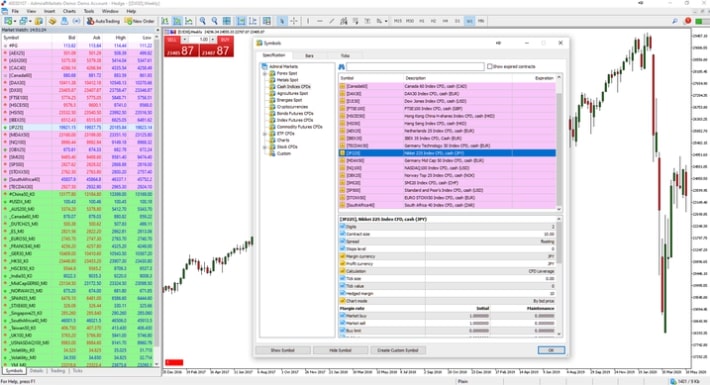710x385 pixels.
Task: Click the red notification icon in toolbar
Action: click(x=688, y=21)
